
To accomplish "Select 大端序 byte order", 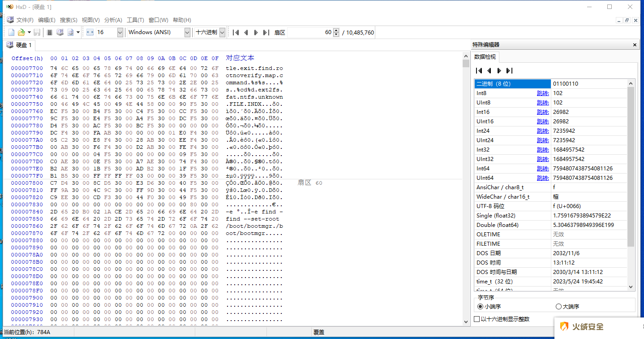I will coord(567,307).
